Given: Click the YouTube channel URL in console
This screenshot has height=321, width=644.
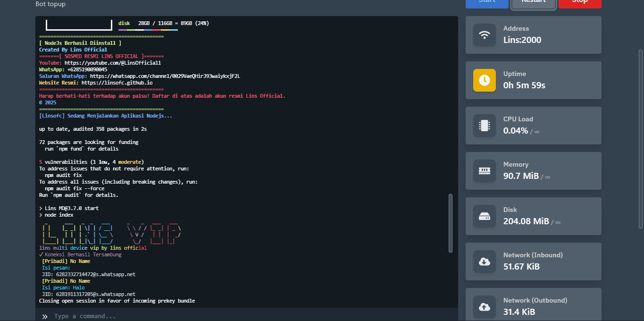Looking at the screenshot, I should pos(113,63).
